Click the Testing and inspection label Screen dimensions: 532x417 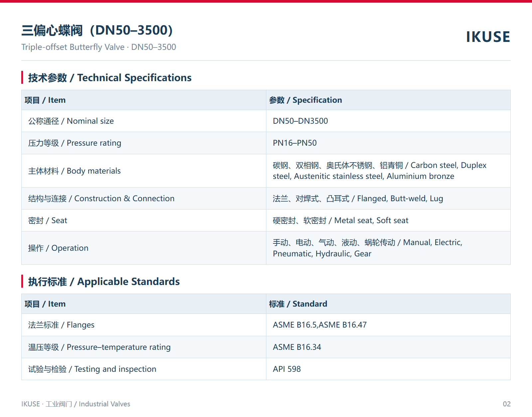[x=92, y=369]
